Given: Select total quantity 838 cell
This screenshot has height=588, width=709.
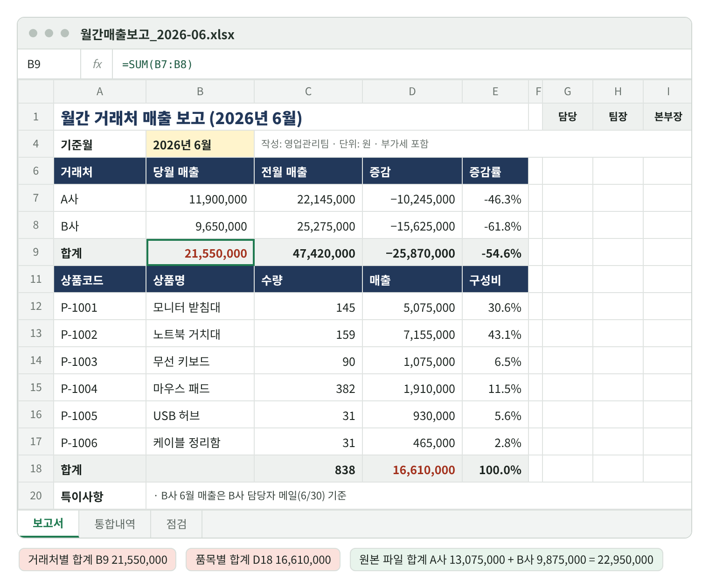Looking at the screenshot, I should point(308,469).
